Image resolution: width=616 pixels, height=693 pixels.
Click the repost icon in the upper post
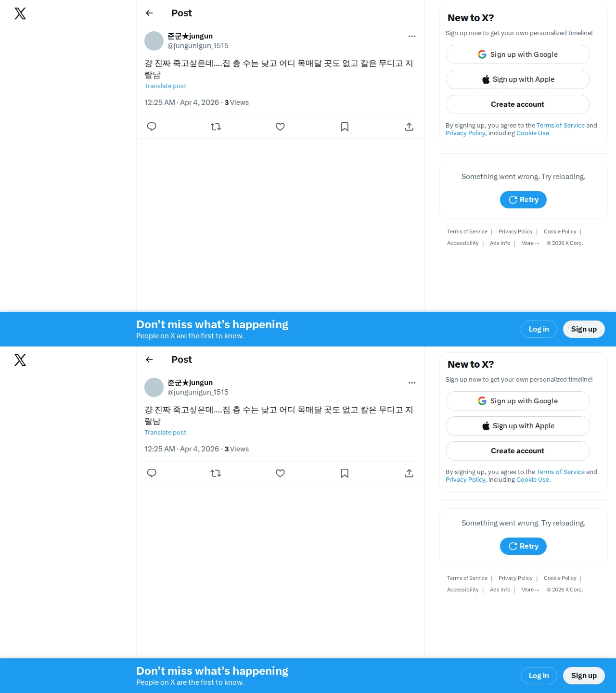click(216, 127)
